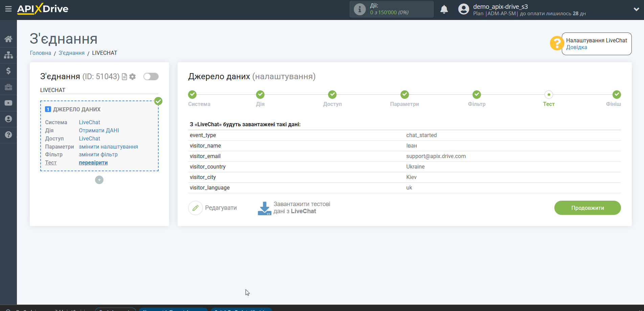
Task: Select the chat_started value
Action: 421,135
